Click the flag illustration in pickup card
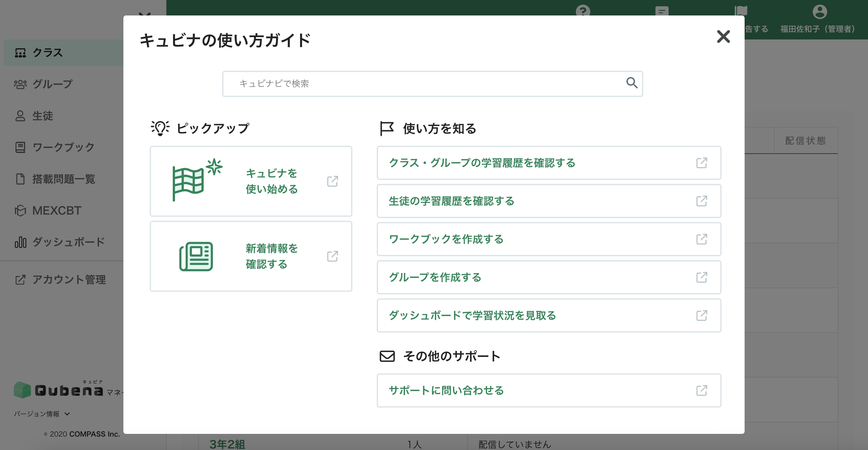The width and height of the screenshot is (868, 450). coord(197,180)
